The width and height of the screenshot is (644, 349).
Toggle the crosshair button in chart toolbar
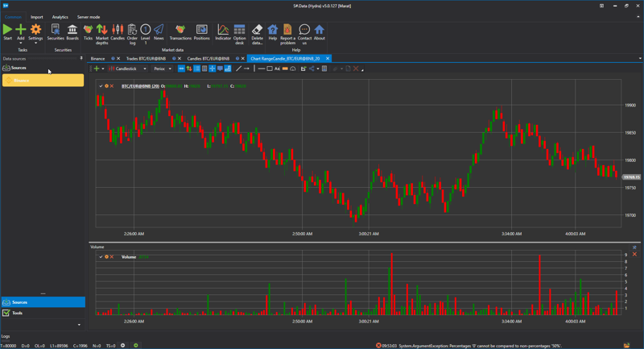click(213, 69)
